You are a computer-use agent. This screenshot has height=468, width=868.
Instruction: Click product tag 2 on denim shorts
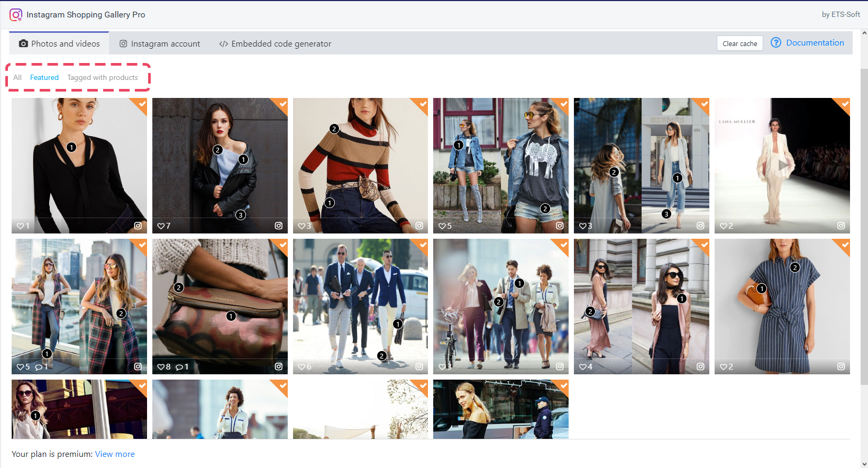(545, 209)
